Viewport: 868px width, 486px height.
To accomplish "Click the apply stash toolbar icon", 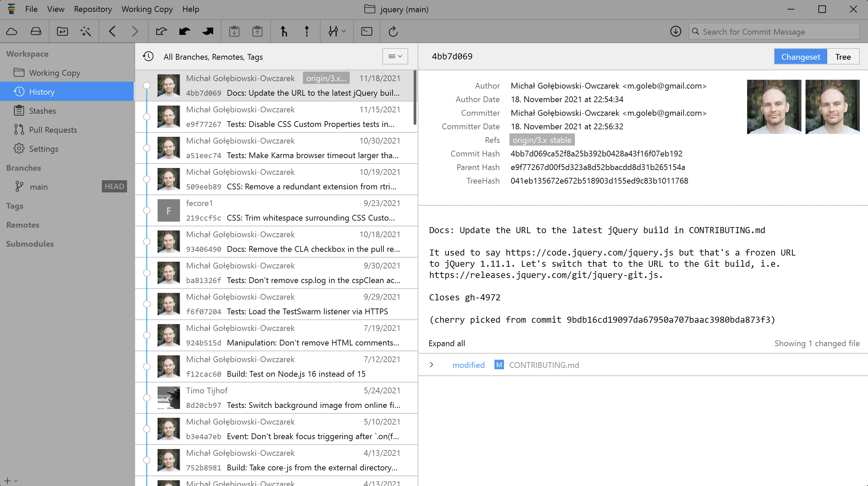I will click(257, 32).
